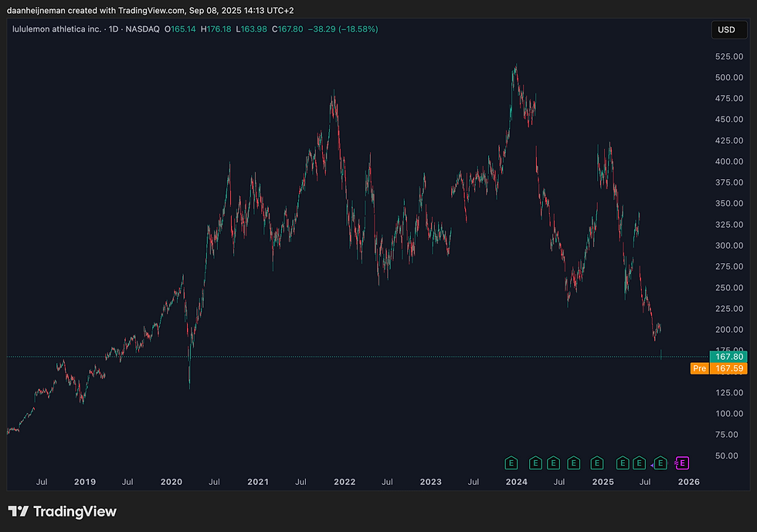Click the sixth green earnings E marker
Viewport: 757px width, 532px height.
(x=623, y=463)
